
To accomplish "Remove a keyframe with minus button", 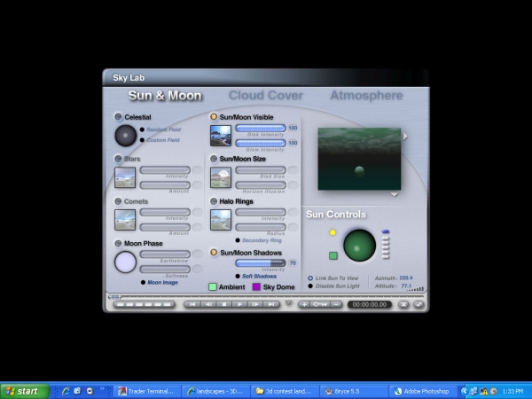I will point(336,304).
